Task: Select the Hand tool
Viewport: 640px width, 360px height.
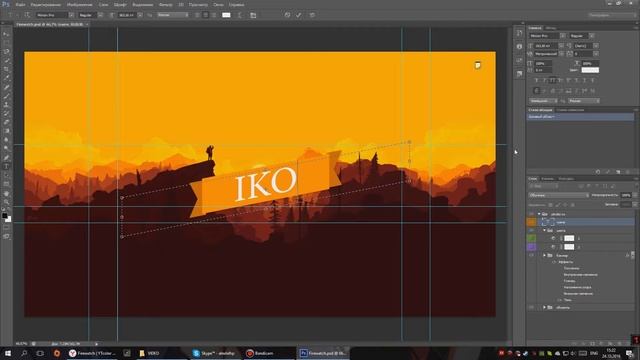Action: coord(6,193)
